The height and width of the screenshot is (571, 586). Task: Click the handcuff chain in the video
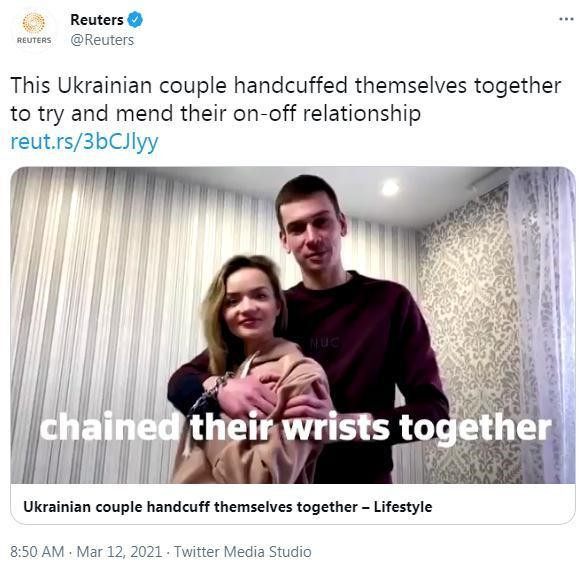coord(211,389)
